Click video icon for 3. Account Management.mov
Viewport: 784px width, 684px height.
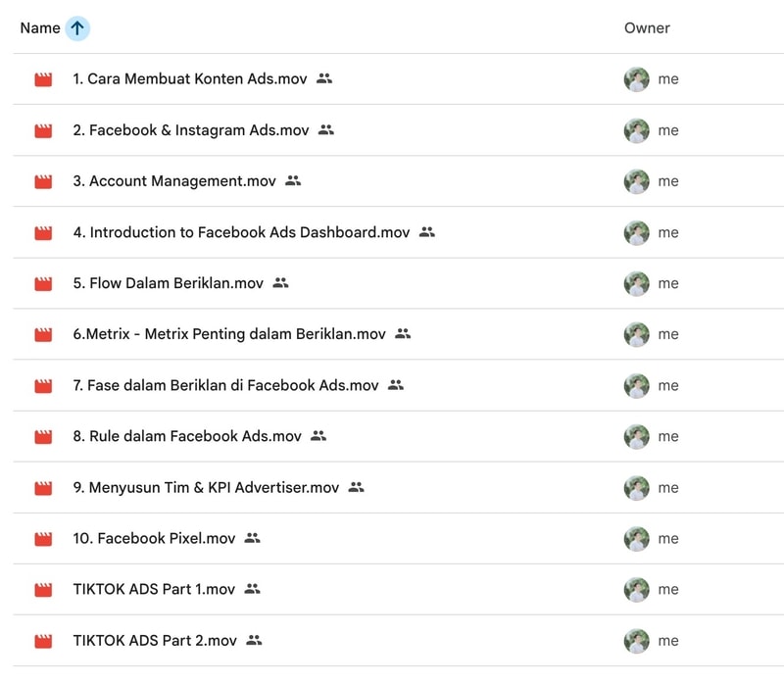[43, 181]
